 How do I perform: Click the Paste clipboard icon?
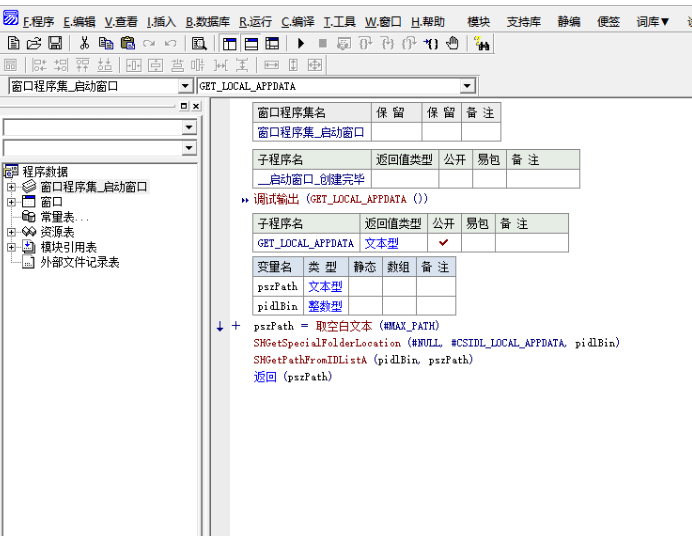point(127,43)
